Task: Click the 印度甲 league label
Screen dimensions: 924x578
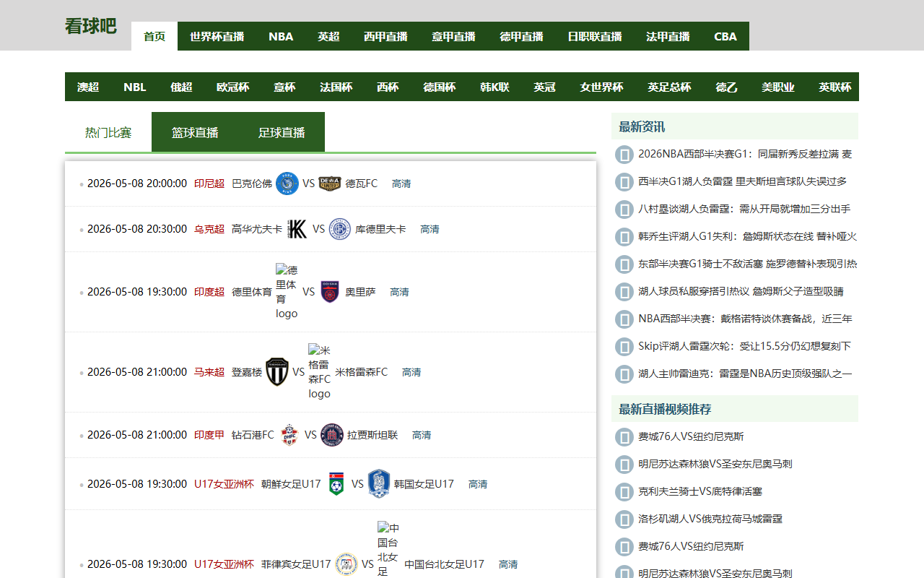Action: click(x=209, y=435)
